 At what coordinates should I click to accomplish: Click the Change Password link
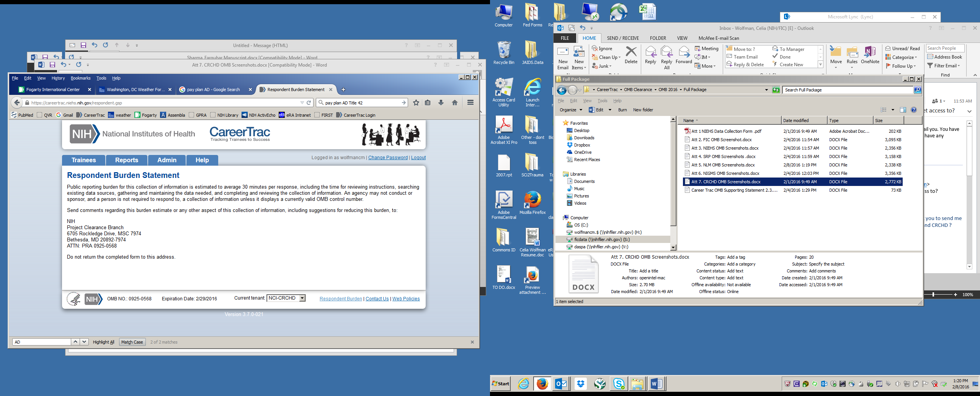pos(388,158)
